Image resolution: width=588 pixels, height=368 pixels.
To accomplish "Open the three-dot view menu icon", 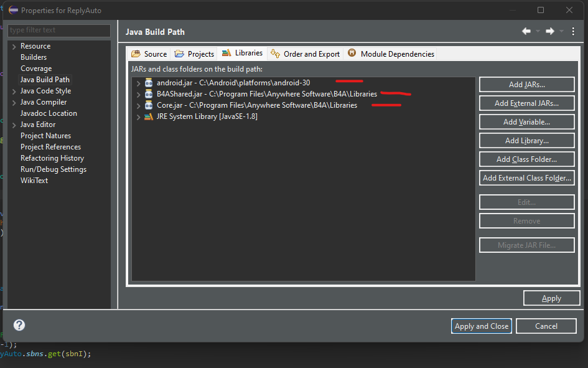I will click(573, 31).
